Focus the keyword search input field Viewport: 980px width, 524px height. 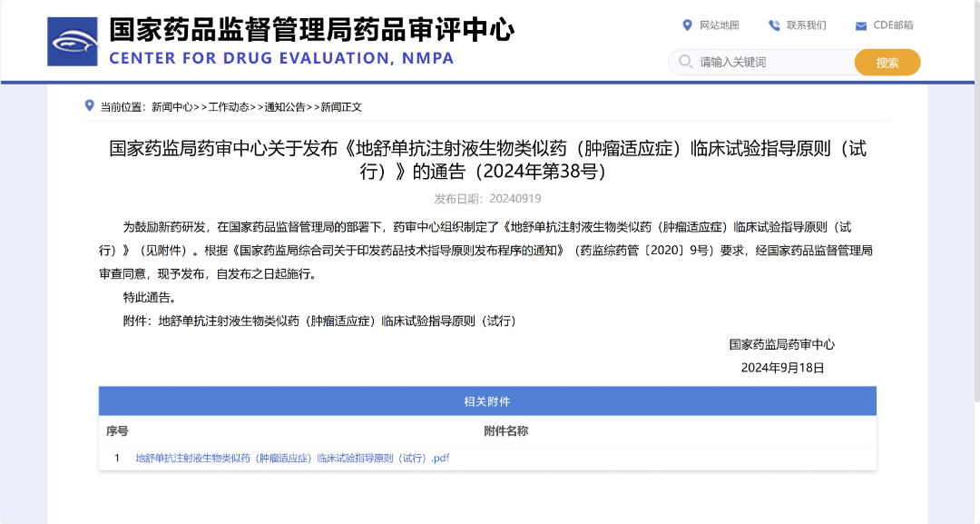point(771,63)
